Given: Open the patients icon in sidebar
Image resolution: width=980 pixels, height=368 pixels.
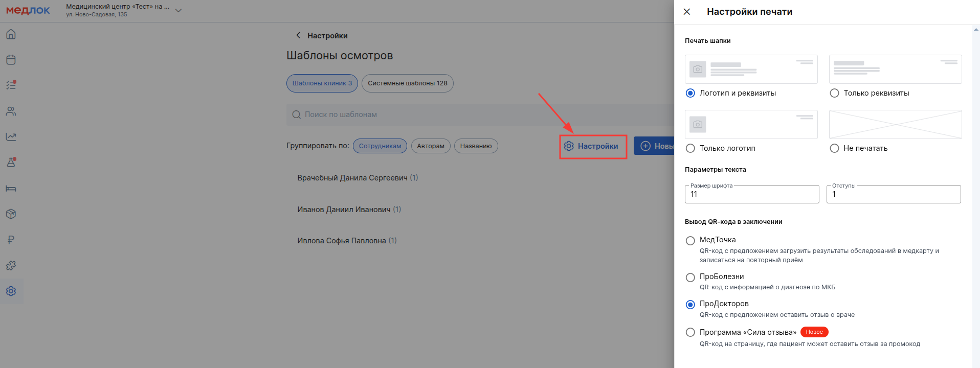Looking at the screenshot, I should click(11, 111).
